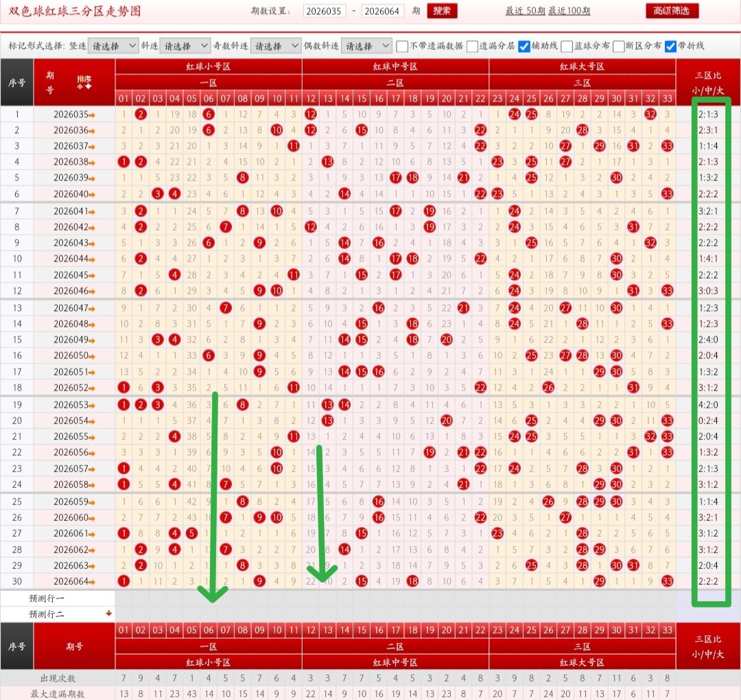Viewport: 741px width, 700px height.
Task: Enable the 断区分布 checkbox
Action: point(619,46)
